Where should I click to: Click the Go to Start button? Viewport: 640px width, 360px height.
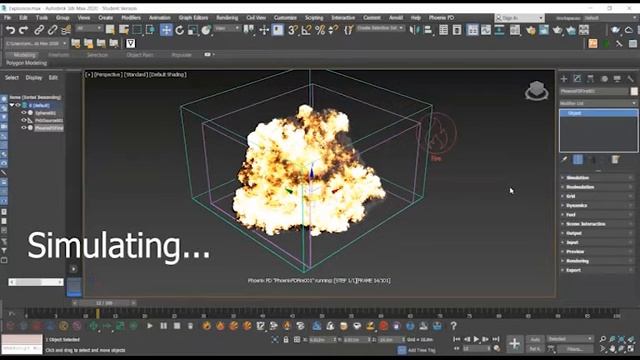click(457, 339)
